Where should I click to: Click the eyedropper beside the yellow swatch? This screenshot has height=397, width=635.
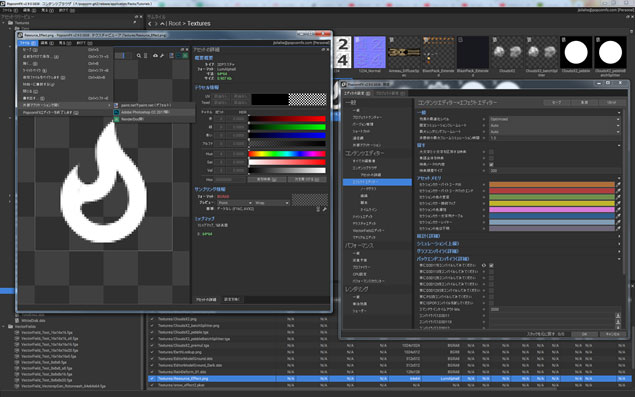[618, 203]
